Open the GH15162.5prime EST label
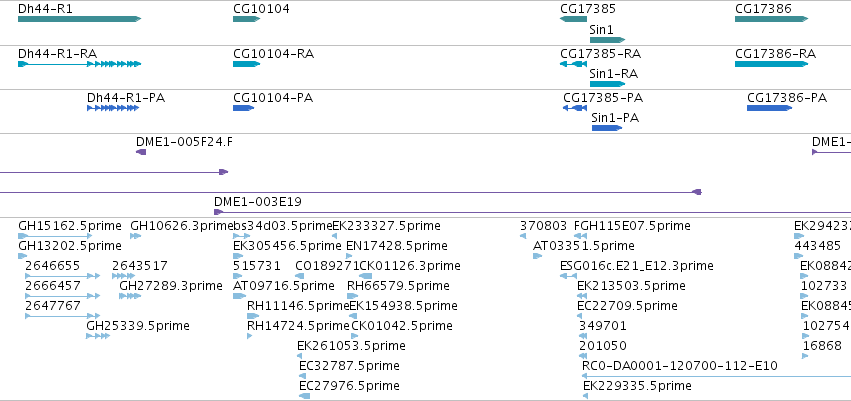Viewport: 851px width, 401px height. (x=68, y=226)
